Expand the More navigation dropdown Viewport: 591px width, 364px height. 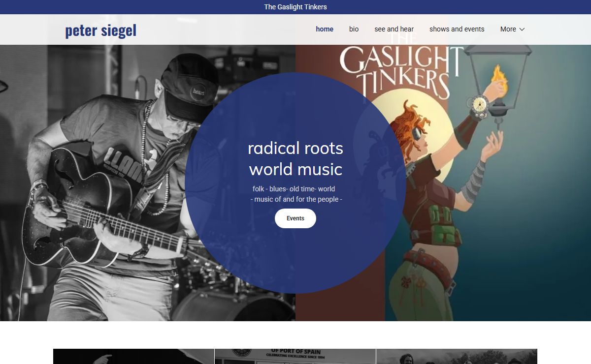tap(512, 29)
